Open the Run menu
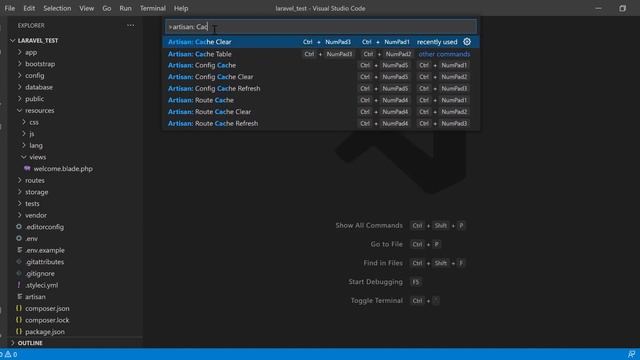Screen dimensions: 640x360 [x=125, y=8]
